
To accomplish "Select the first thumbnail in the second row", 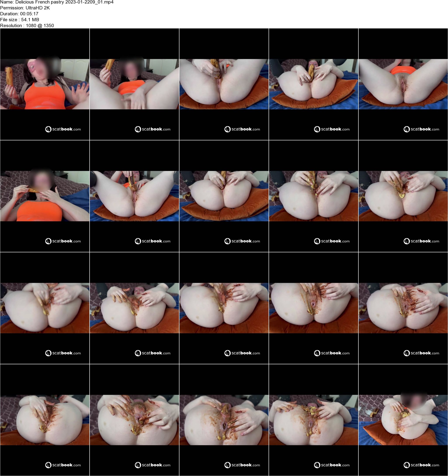I will point(45,196).
